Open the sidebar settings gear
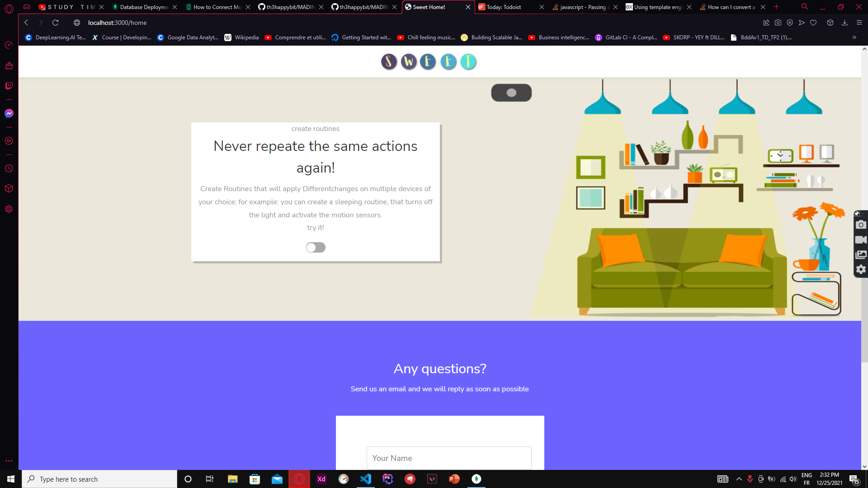Image resolution: width=868 pixels, height=488 pixels. point(9,209)
